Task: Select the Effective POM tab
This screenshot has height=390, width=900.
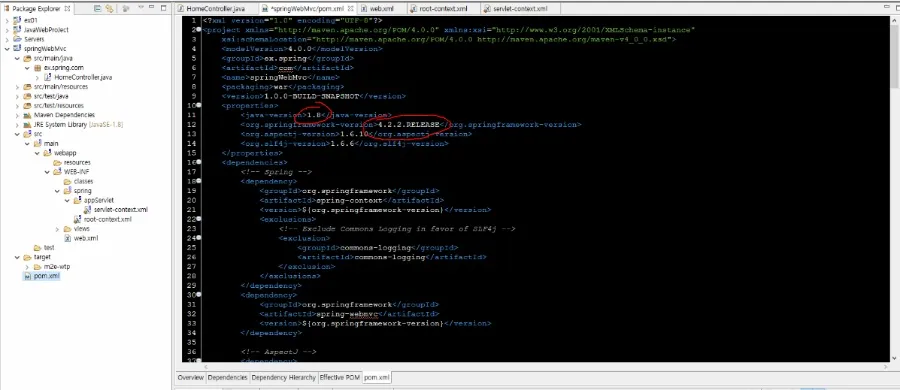Action: (340, 377)
